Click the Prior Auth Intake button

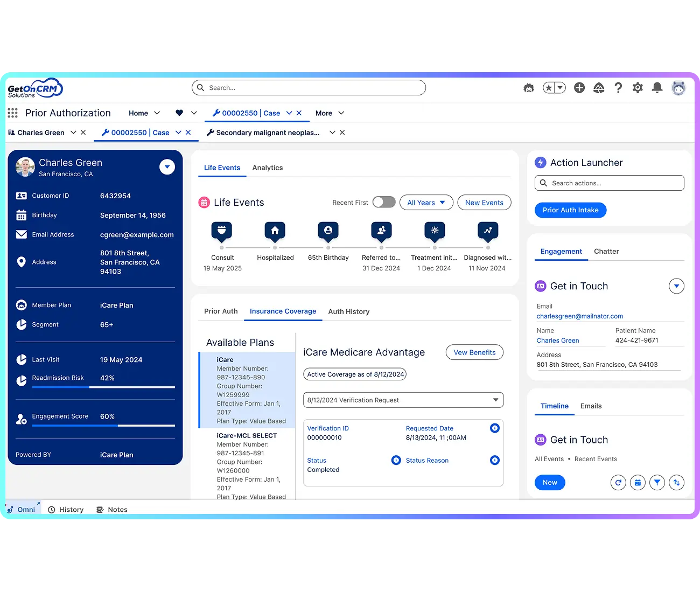click(570, 210)
